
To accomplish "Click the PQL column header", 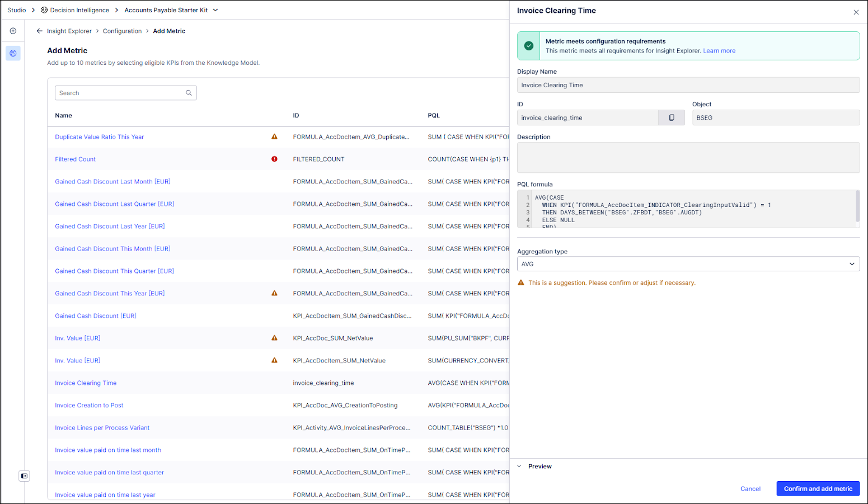I will pos(434,115).
